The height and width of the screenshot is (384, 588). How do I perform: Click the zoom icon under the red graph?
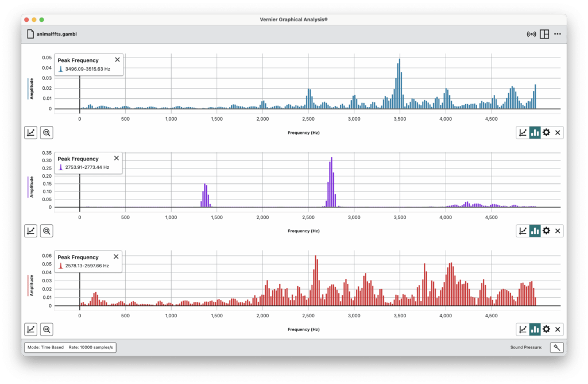(47, 329)
